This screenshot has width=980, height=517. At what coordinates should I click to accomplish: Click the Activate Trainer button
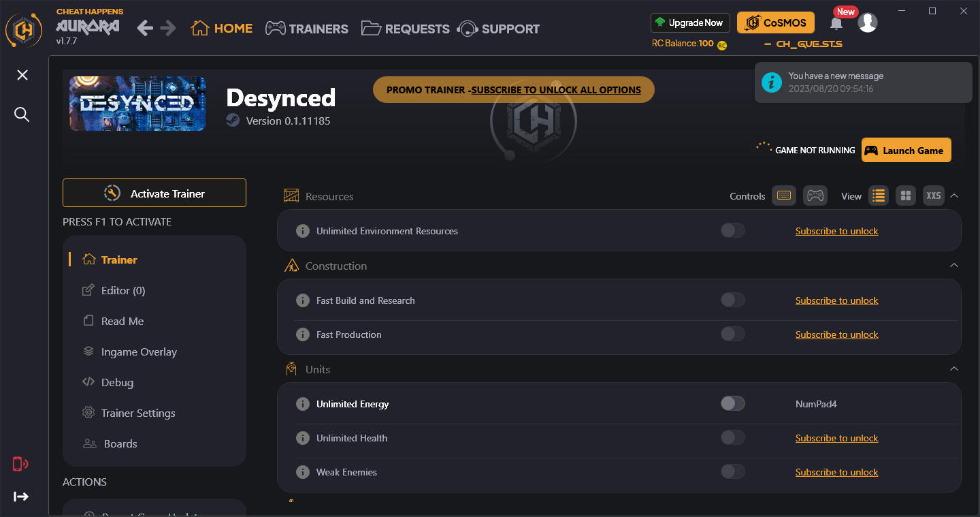coord(154,193)
